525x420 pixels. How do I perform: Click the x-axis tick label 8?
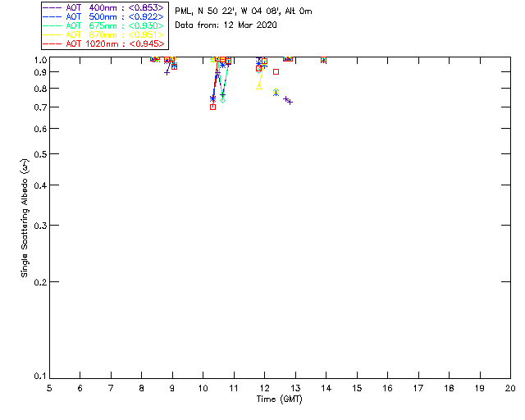(x=142, y=389)
